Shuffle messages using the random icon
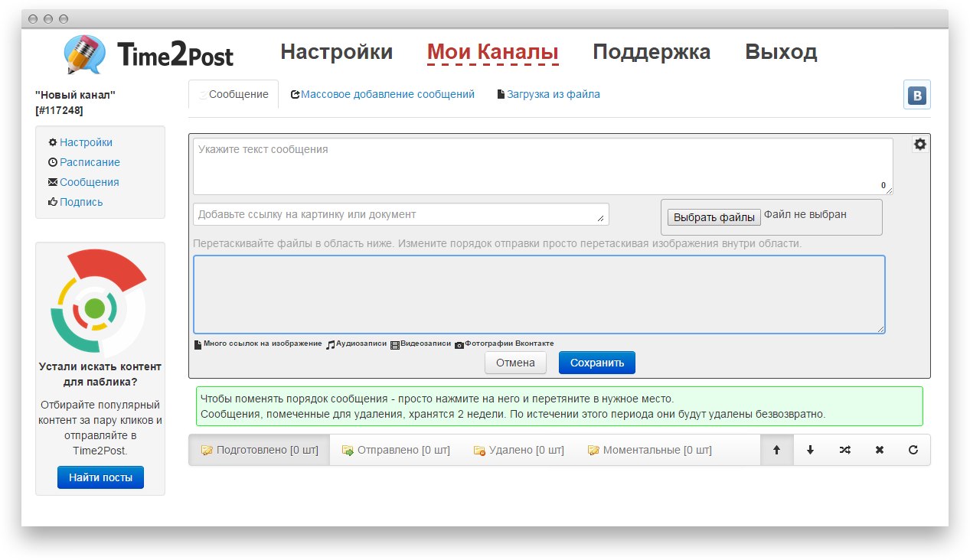970x560 pixels. [844, 451]
